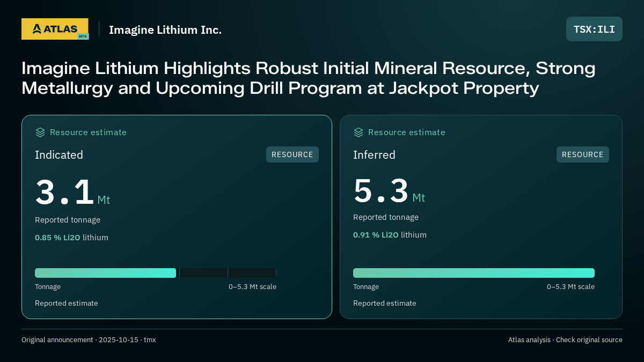The width and height of the screenshot is (644, 362).
Task: Click the '0.85 % Li2O lithium' grade
Action: (71, 238)
